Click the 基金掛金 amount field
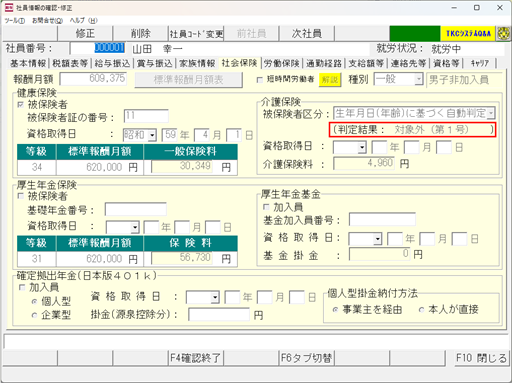This screenshot has height=383, width=512. coord(380,254)
